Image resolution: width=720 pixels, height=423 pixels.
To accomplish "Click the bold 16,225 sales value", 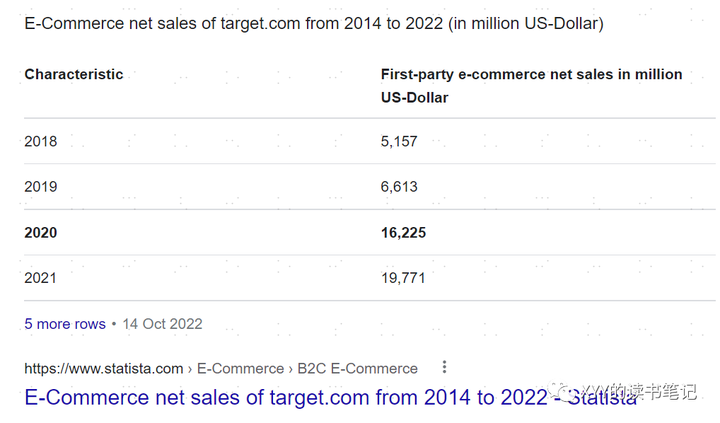I will pos(403,232).
